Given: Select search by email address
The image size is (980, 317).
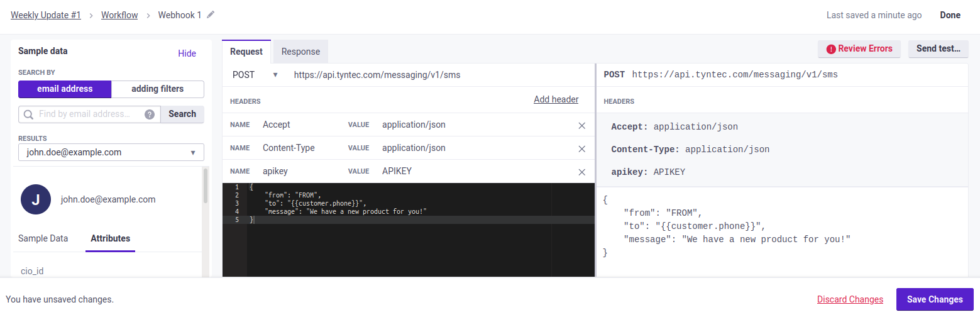Looking at the screenshot, I should tap(65, 89).
